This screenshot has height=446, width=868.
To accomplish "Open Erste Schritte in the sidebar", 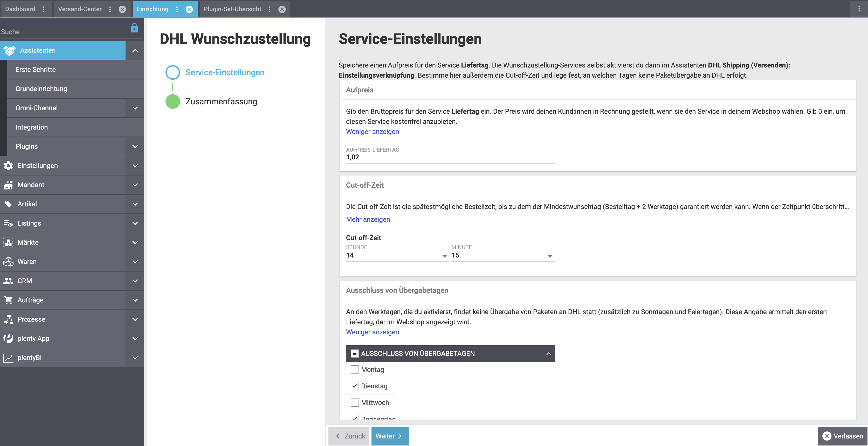I will point(75,70).
